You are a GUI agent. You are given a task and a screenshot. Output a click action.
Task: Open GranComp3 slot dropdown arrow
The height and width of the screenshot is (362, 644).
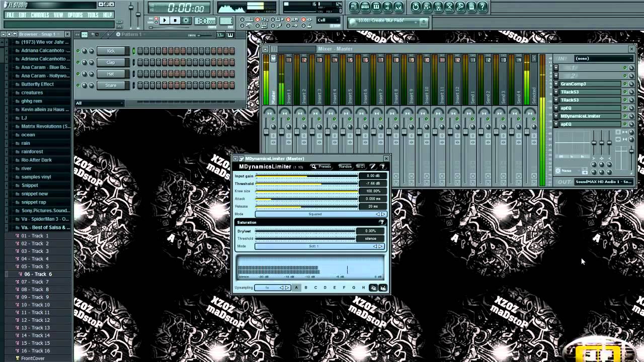point(556,84)
